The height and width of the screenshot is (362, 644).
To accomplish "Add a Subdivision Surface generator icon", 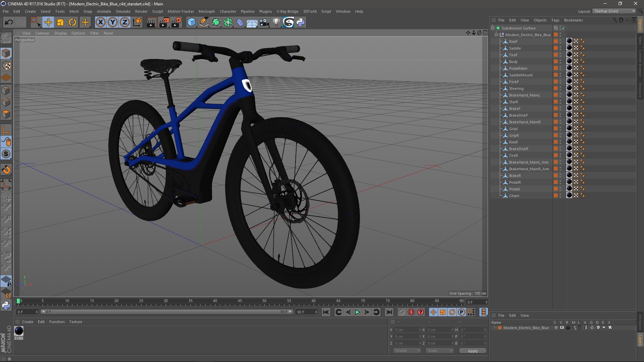I will coord(216,22).
